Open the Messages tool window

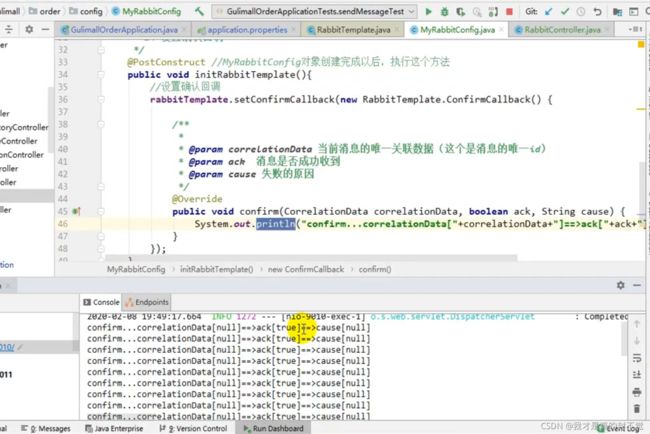click(x=46, y=429)
